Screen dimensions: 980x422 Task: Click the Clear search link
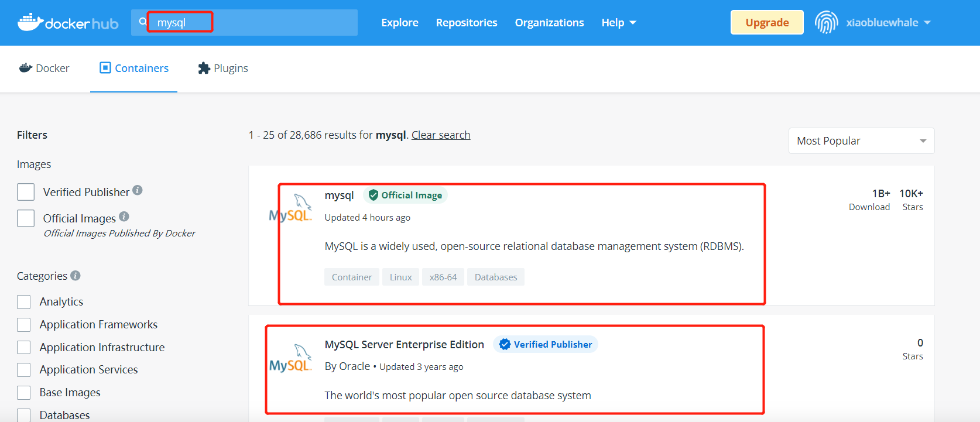[441, 135]
